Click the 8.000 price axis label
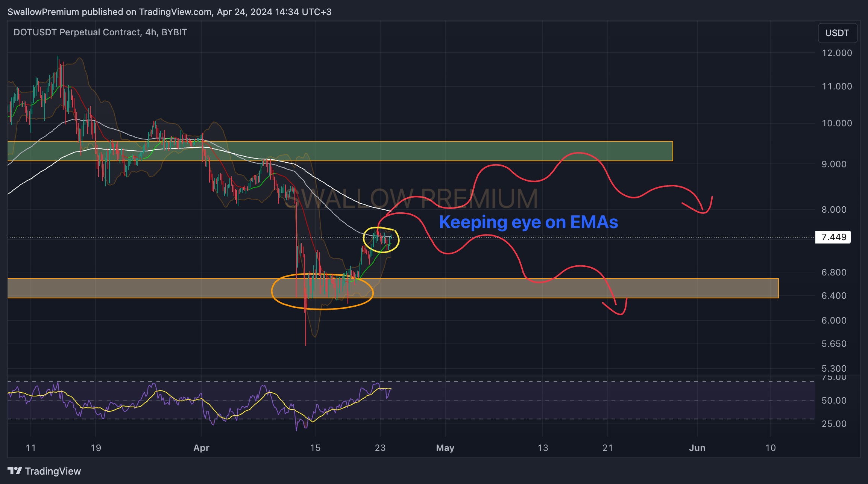This screenshot has height=484, width=868. pos(834,210)
